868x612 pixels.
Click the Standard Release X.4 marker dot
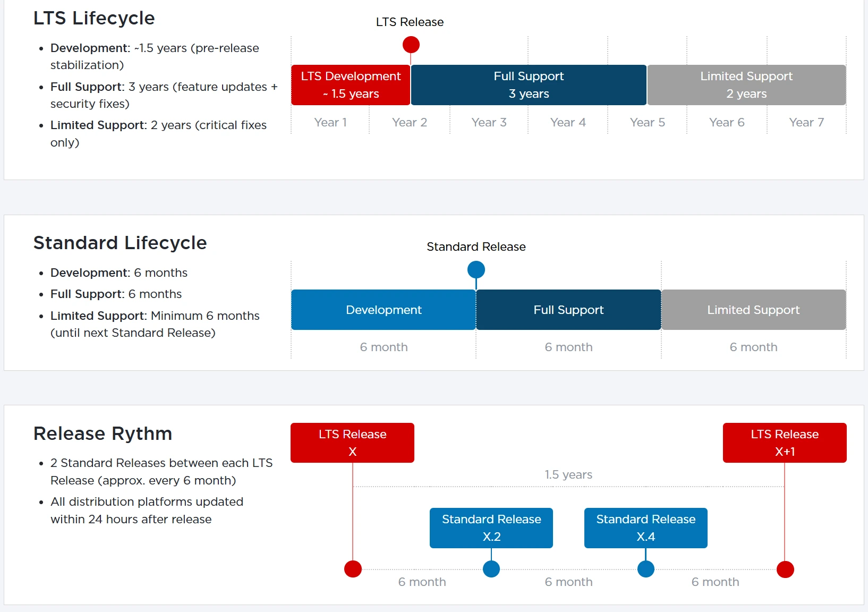645,569
